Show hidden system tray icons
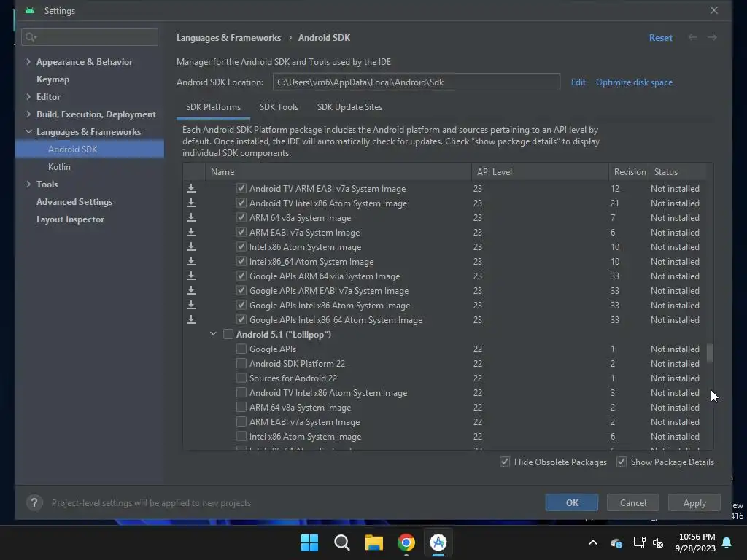This screenshot has height=560, width=747. coord(593,542)
